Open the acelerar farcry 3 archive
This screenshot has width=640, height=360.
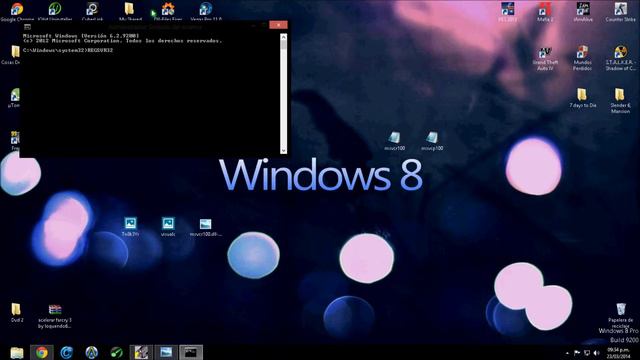55,316
